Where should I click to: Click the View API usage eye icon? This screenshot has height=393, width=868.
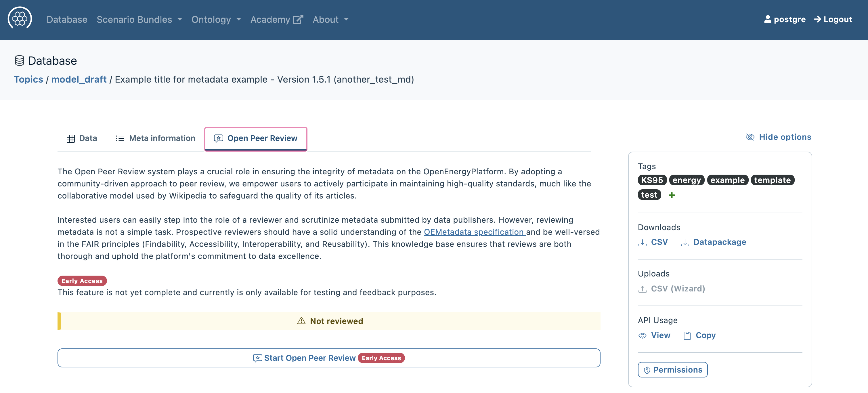[x=642, y=336]
